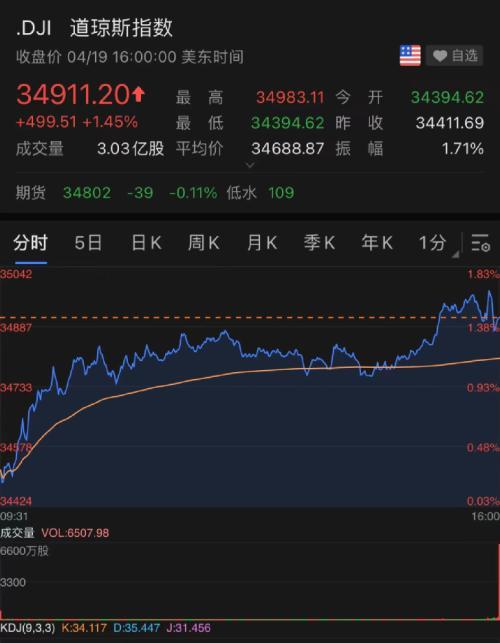Screen dimensions: 500x643
Task: Tap VOL:6507.98 reading
Action: 75,533
